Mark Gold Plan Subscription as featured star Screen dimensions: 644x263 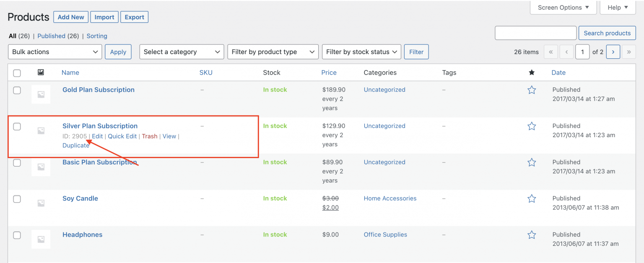(532, 90)
